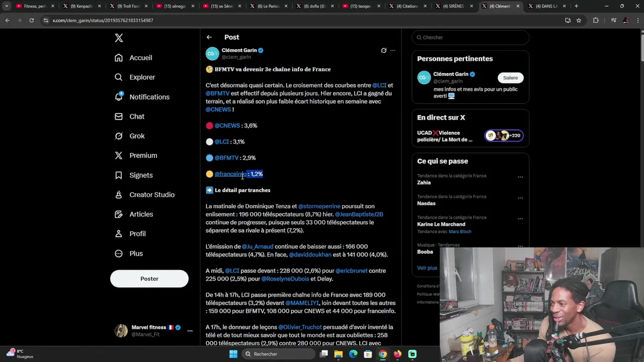The height and width of the screenshot is (362, 644).
Task: Click the browser address bar URL
Action: click(x=103, y=20)
